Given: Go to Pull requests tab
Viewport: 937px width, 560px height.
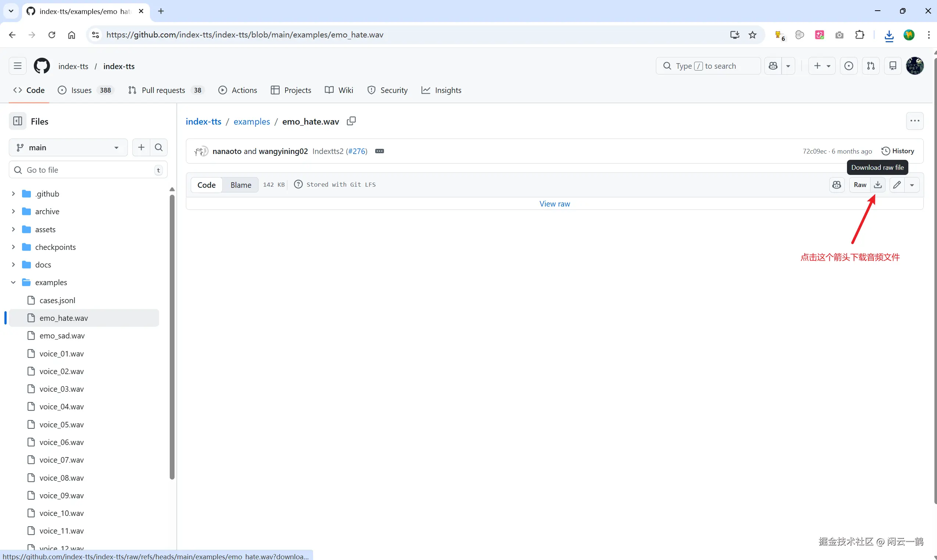Looking at the screenshot, I should (163, 90).
